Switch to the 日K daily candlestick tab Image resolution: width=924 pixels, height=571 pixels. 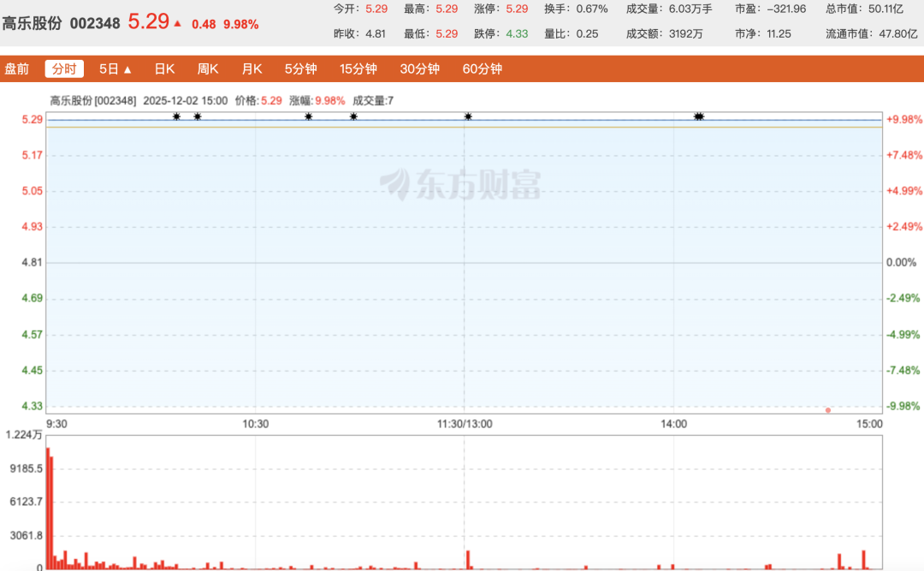164,69
